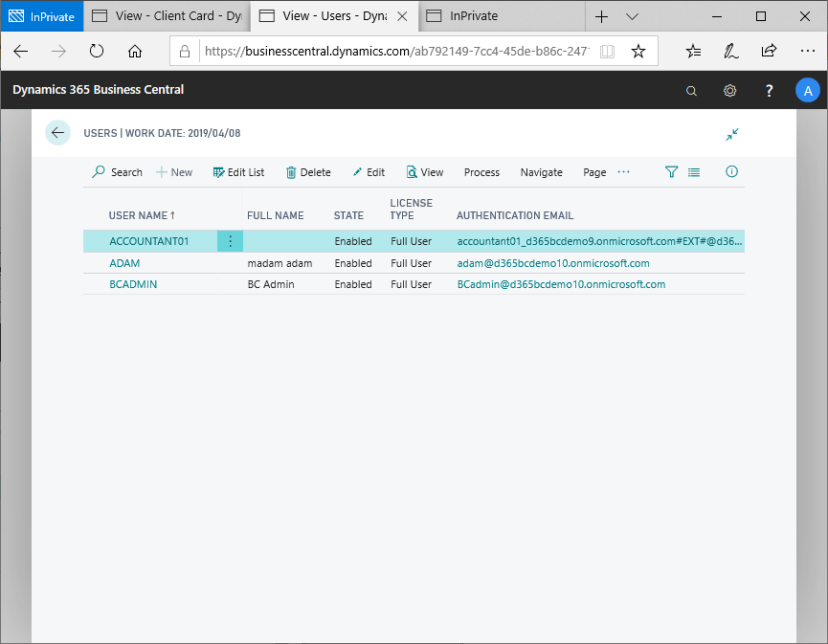Viewport: 828px width, 644px height.
Task: Click adam@d365bcdemo10 email
Action: tap(553, 263)
